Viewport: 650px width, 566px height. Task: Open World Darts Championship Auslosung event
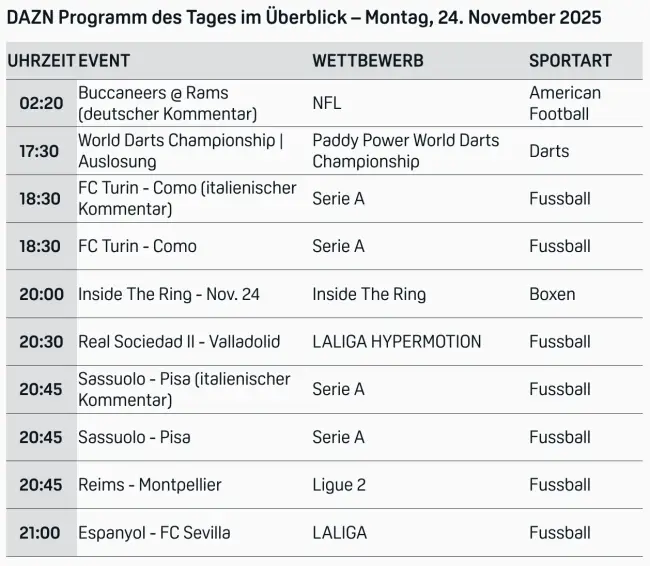[180, 150]
